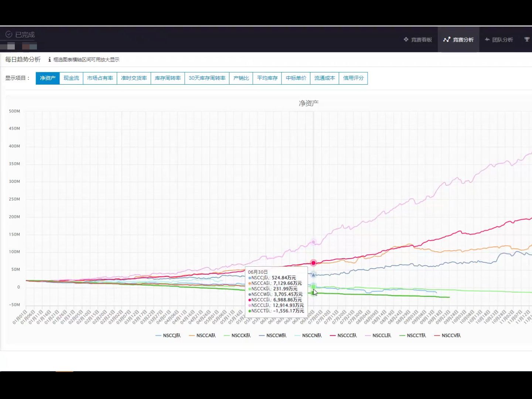Select the 净资产 display item tab
This screenshot has height=399, width=532.
[48, 78]
